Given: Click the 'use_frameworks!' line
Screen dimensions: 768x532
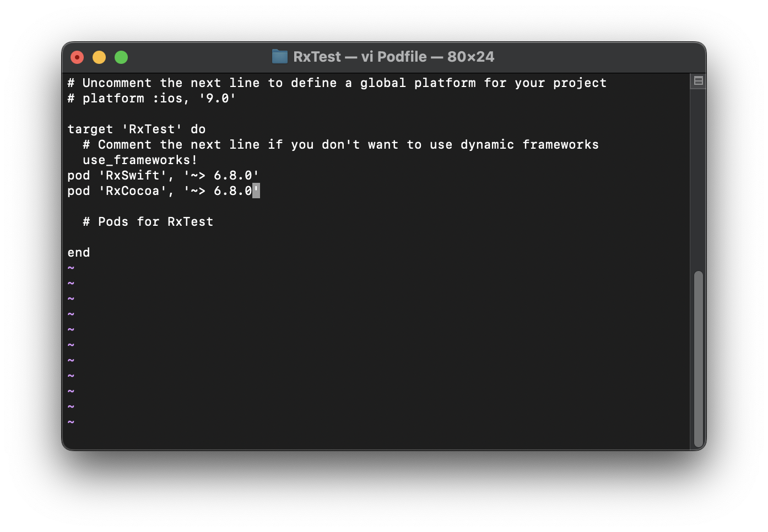Looking at the screenshot, I should 140,160.
